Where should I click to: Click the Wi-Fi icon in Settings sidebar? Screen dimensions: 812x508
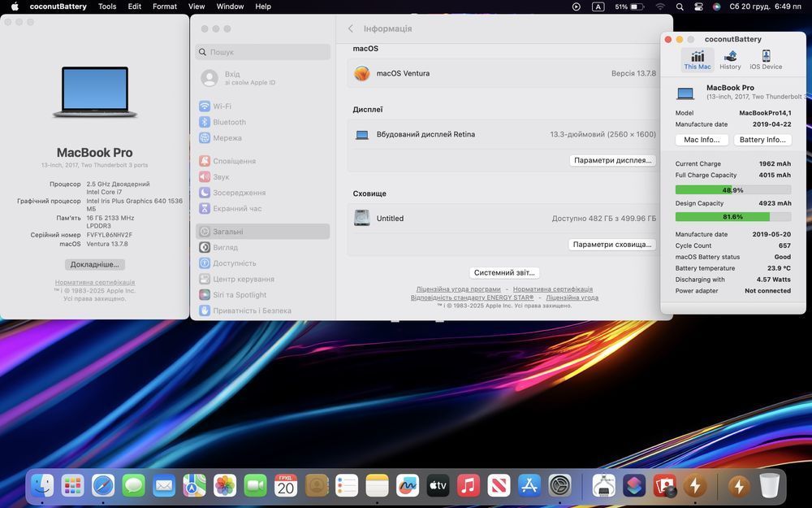point(205,106)
